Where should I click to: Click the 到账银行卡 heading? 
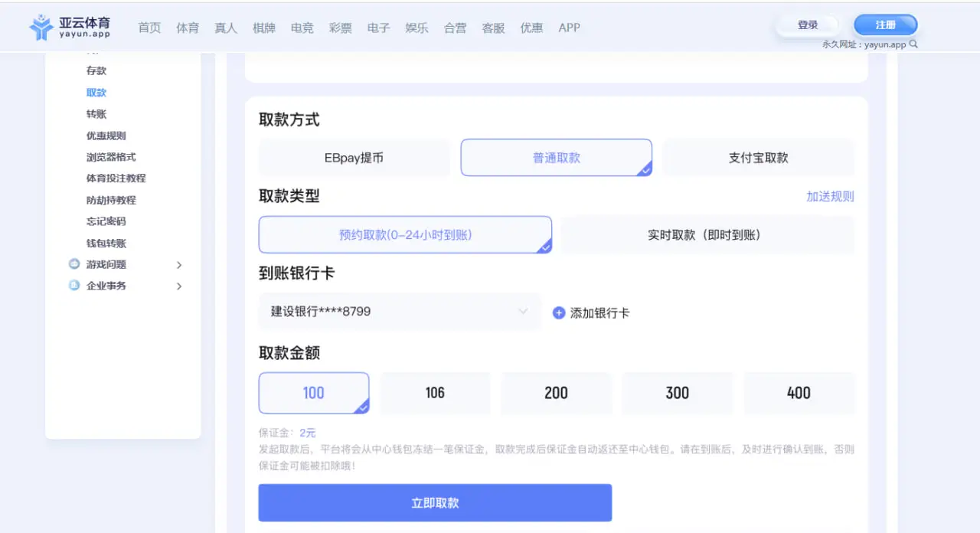click(x=297, y=273)
